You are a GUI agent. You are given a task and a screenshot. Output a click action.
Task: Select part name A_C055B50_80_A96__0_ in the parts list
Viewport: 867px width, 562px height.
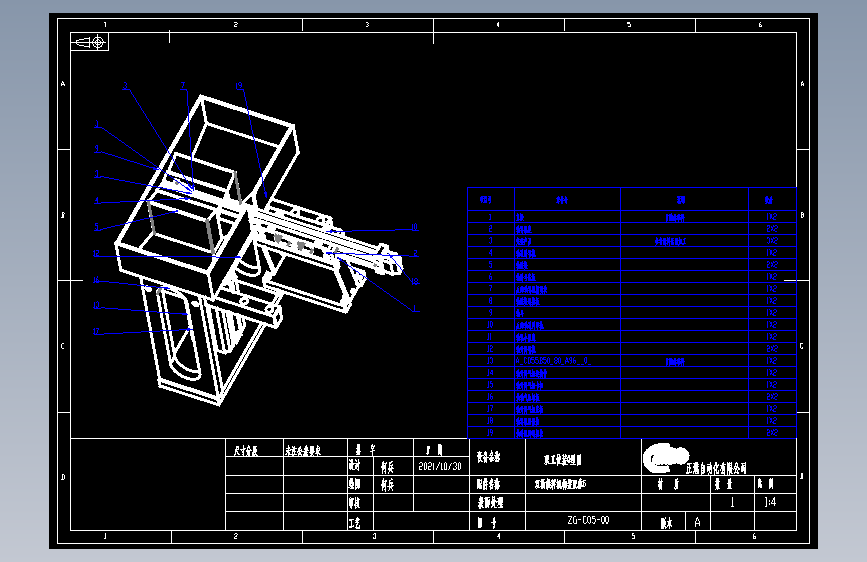point(553,361)
